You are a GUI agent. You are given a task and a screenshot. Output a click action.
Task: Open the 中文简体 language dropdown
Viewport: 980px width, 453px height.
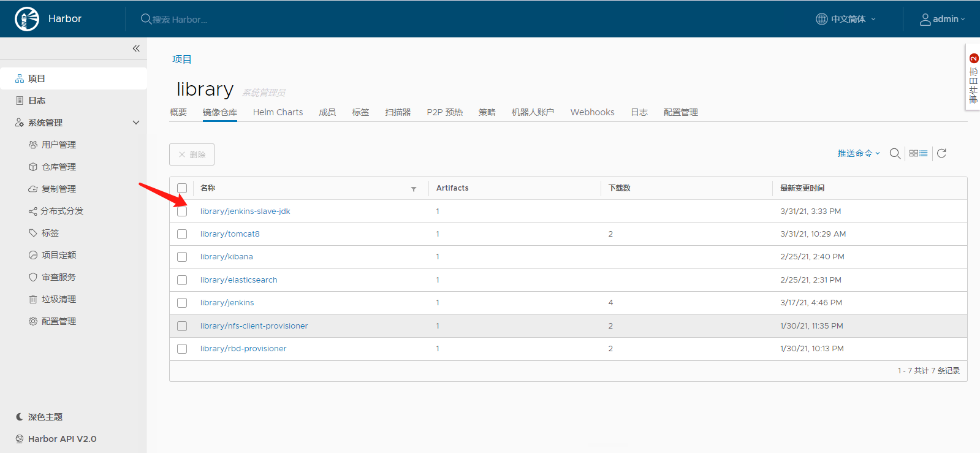[x=846, y=19]
